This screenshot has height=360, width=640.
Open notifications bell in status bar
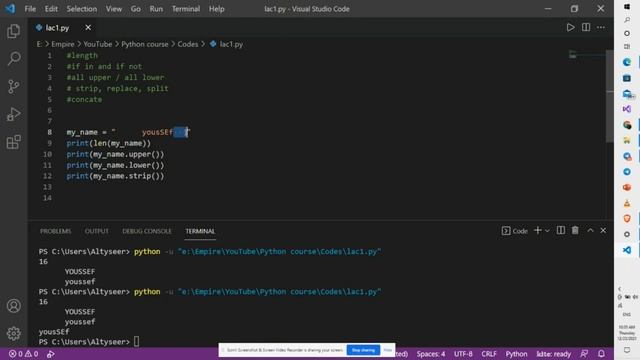(x=601, y=354)
